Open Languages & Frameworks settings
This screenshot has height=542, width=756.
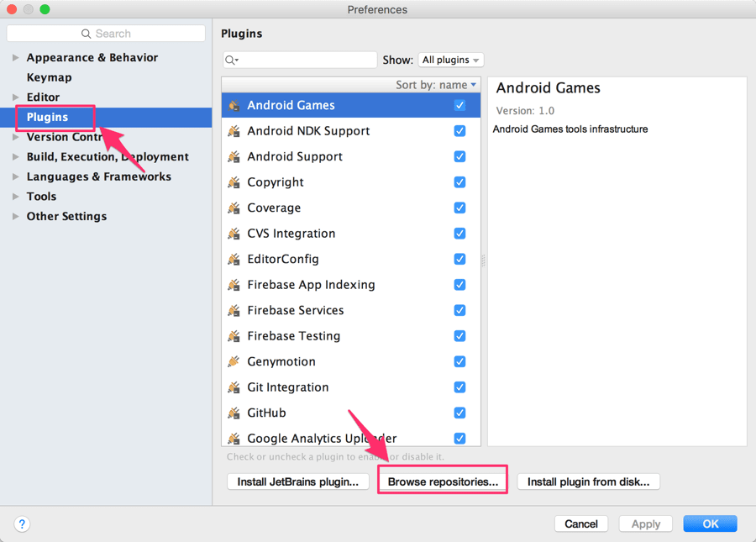point(99,176)
